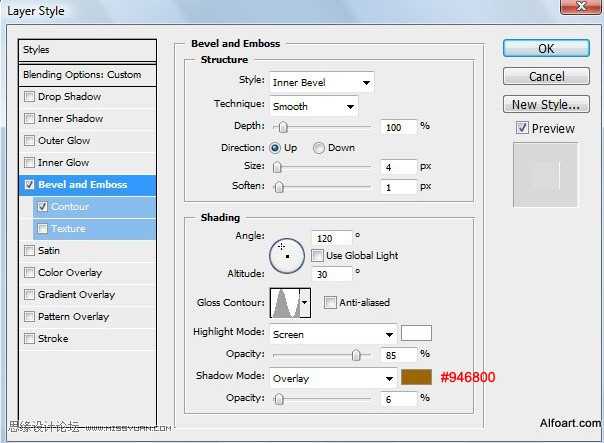Image resolution: width=604 pixels, height=443 pixels.
Task: Select the Texture sub-item
Action: click(68, 229)
